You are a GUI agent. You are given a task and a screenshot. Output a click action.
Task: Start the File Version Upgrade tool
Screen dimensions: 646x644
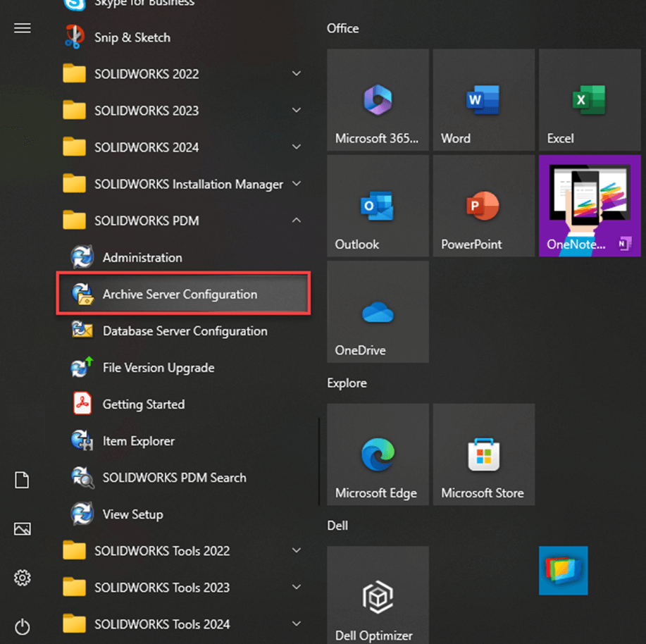click(x=158, y=368)
